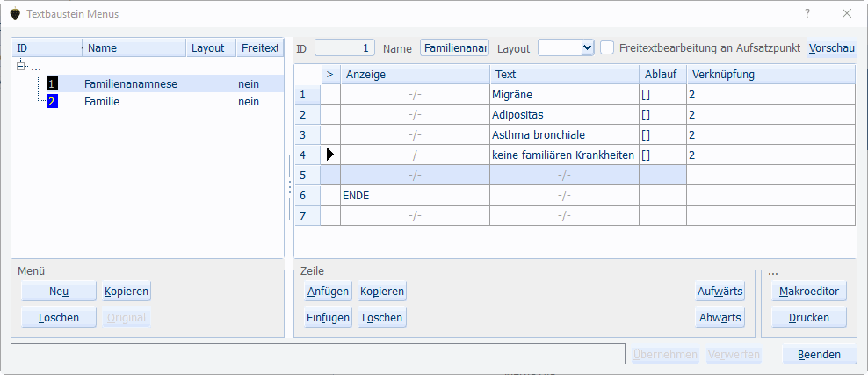The image size is (868, 375).
Task: Move the row down with Abwärts
Action: tap(720, 318)
